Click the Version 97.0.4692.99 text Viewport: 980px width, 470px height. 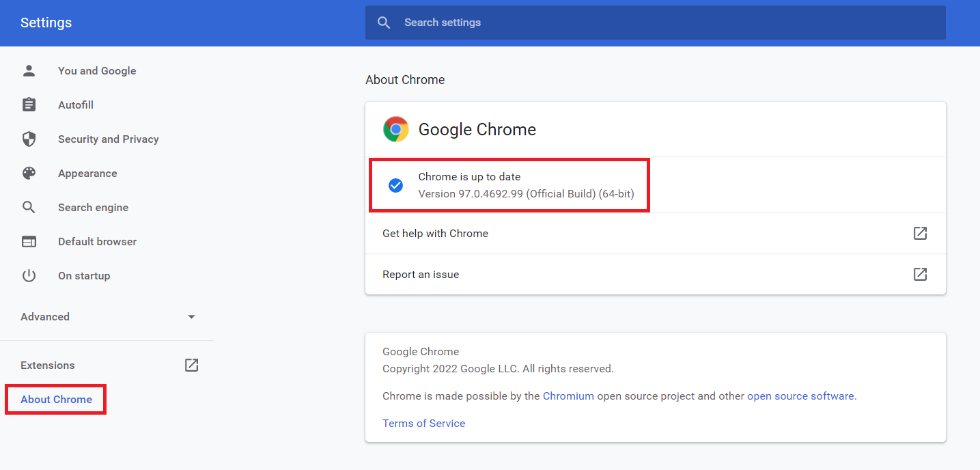(x=526, y=193)
